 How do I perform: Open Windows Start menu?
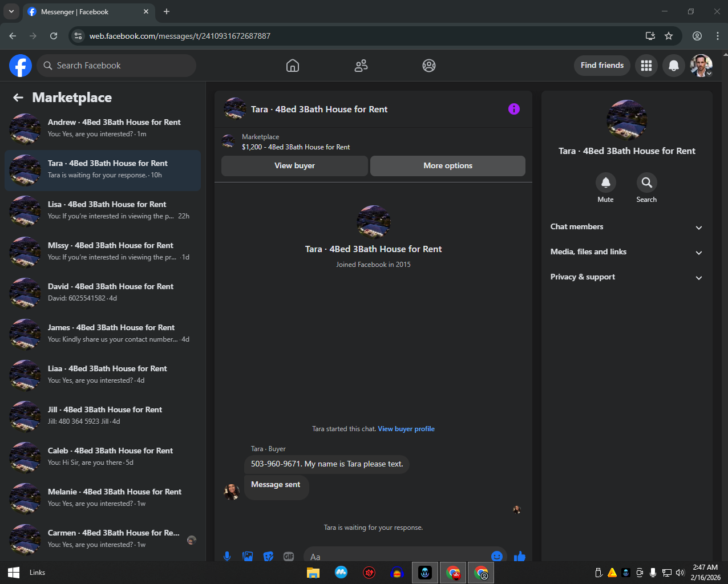(x=14, y=573)
